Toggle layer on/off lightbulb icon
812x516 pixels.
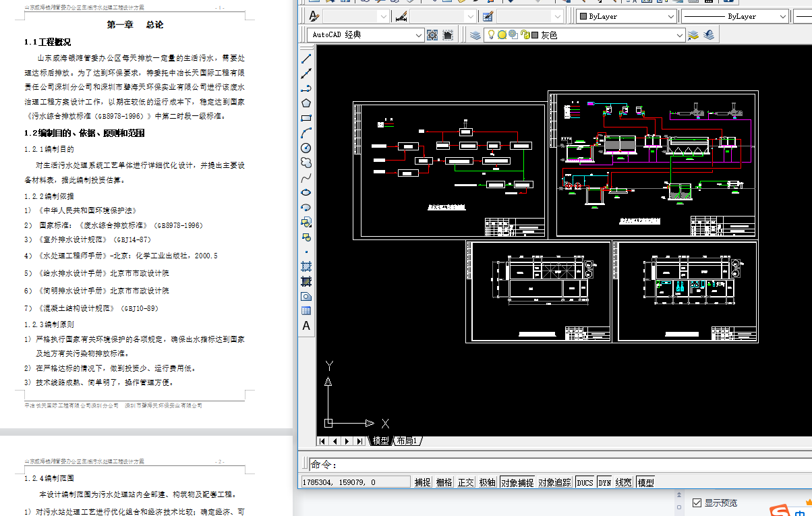pos(492,34)
